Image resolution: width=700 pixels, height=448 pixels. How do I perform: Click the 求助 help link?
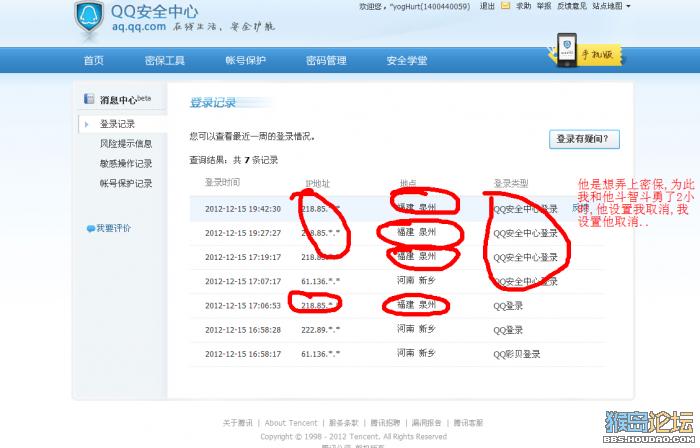tap(524, 6)
